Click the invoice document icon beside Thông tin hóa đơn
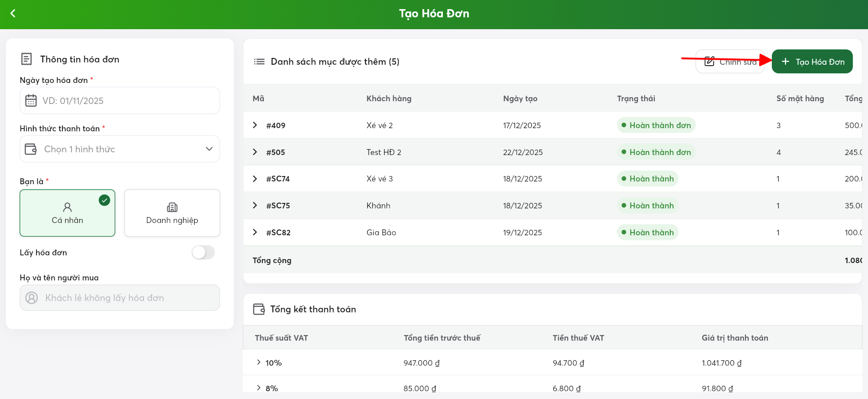Screen dimensions: 868x399 click(27, 59)
